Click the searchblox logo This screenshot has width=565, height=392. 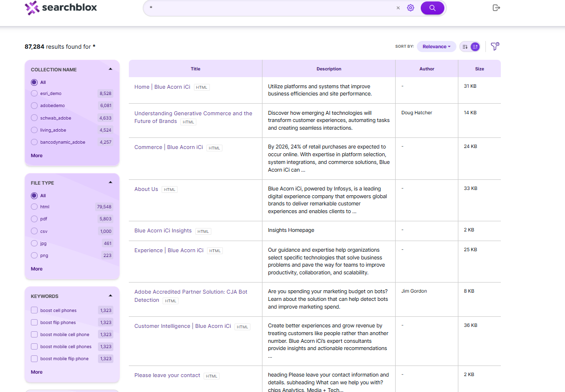(60, 8)
